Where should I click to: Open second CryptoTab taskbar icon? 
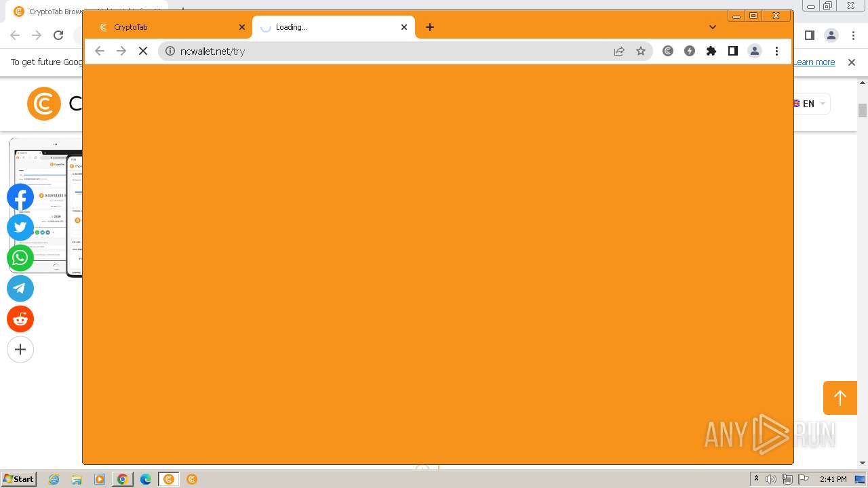point(192,479)
